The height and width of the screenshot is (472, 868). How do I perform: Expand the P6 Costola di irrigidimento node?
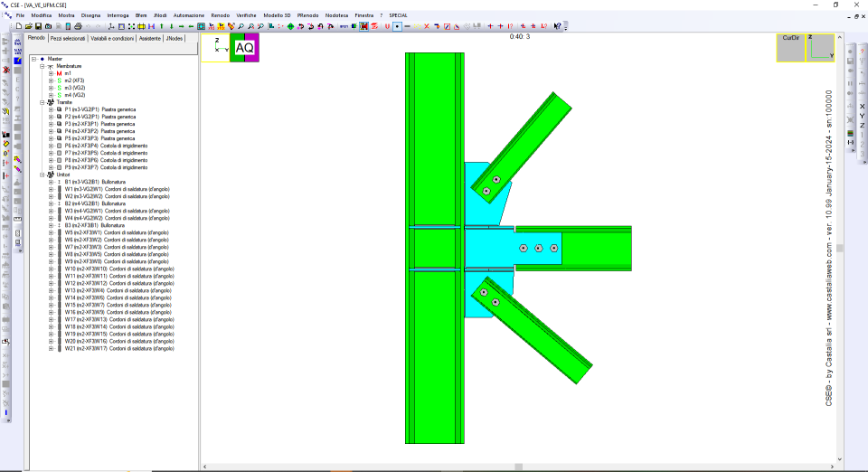pyautogui.click(x=51, y=146)
